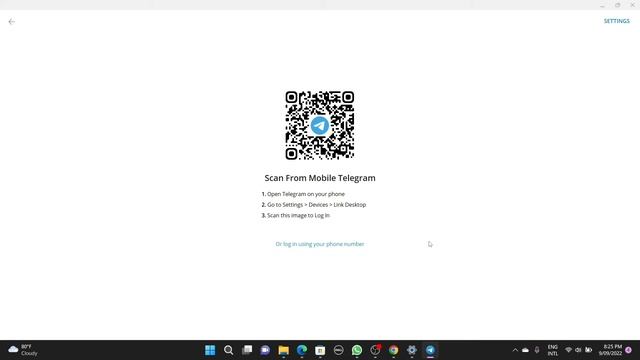
Task: Open the clock and date panel
Action: click(x=610, y=350)
